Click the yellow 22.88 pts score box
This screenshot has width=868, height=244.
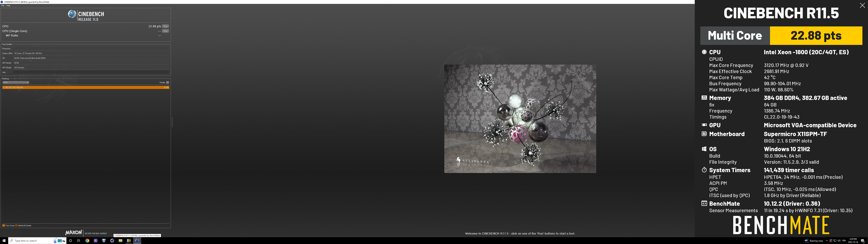point(816,35)
